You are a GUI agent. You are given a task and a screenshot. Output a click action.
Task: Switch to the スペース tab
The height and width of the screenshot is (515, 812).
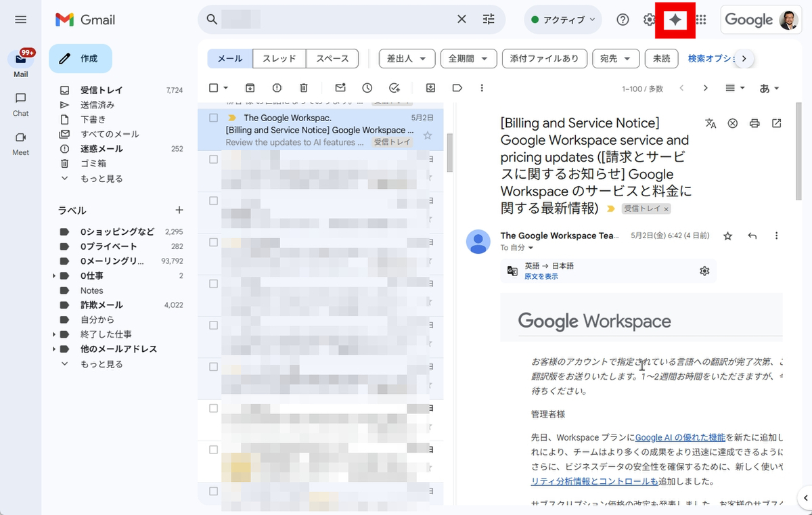332,59
